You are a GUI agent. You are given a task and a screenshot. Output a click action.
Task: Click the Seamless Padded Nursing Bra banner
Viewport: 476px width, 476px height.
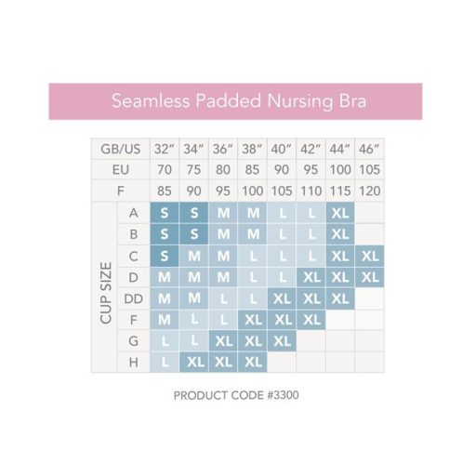(235, 101)
